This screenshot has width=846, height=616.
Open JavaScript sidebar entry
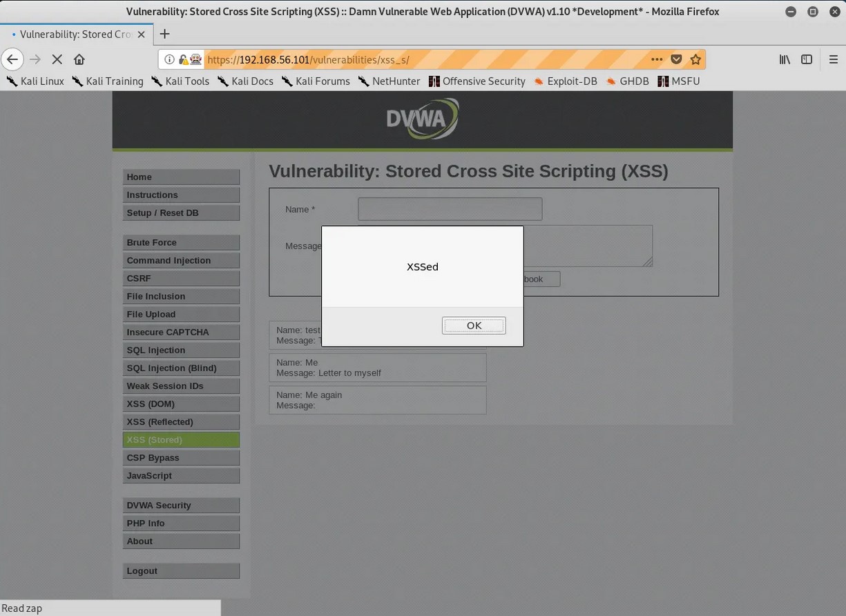pos(181,476)
